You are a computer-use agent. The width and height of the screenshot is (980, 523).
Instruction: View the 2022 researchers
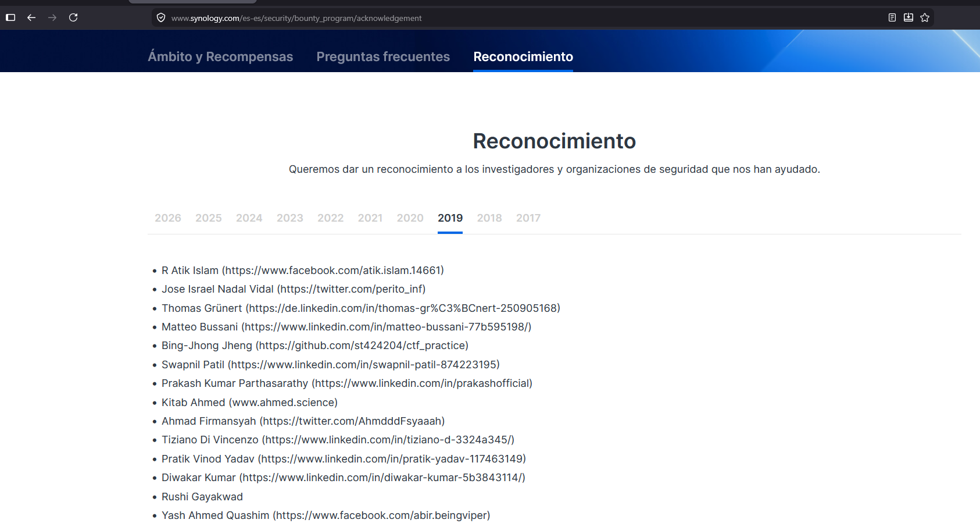pyautogui.click(x=331, y=218)
